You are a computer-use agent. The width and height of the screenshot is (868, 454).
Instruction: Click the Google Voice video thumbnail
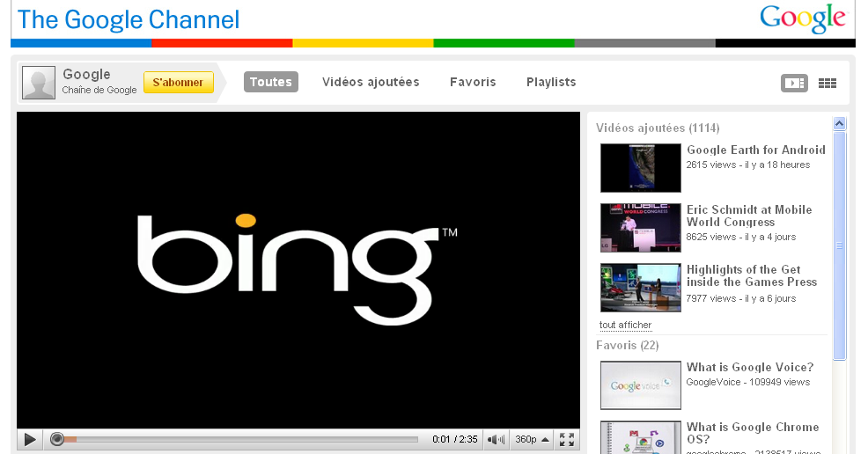tap(641, 385)
